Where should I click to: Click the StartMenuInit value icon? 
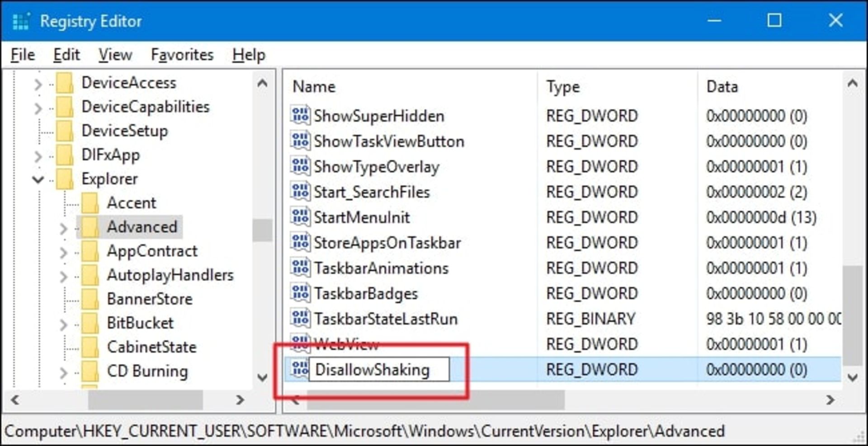300,217
